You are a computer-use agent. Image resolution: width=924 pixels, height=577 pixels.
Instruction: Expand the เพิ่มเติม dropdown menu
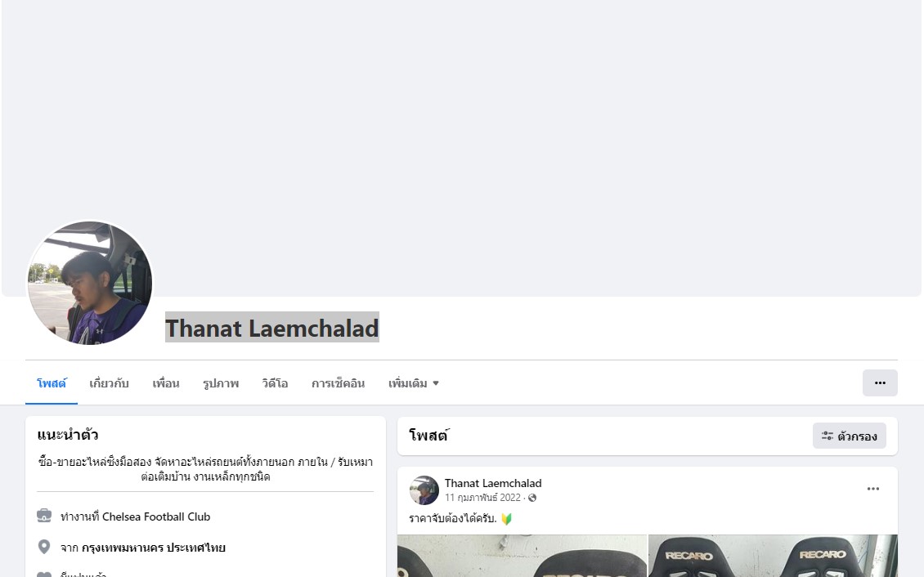[x=414, y=383]
